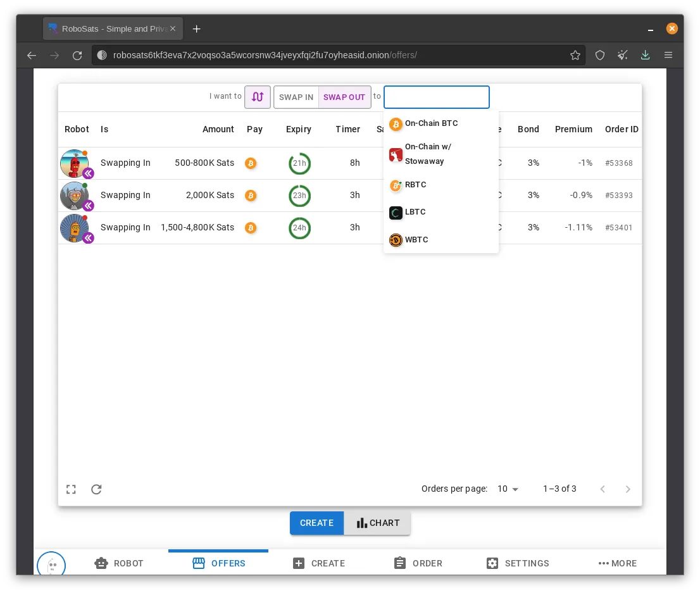The height and width of the screenshot is (593, 700).
Task: Refresh the orders table
Action: coord(96,489)
